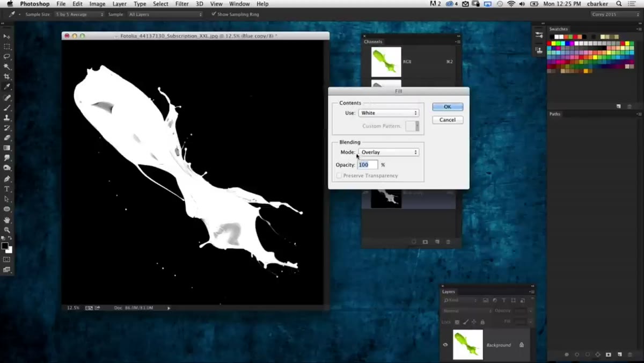Select the Type tool
This screenshot has height=363, width=644.
[7, 189]
